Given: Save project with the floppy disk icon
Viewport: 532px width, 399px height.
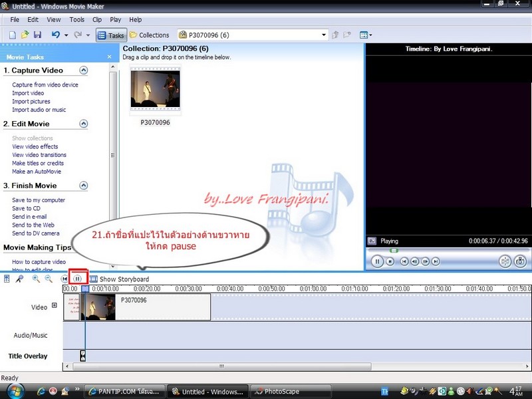Looking at the screenshot, I should [37, 35].
